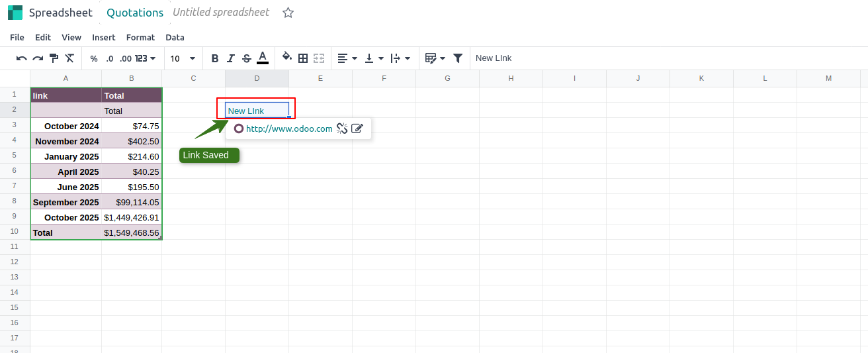
Task: Open the Insert menu
Action: tap(104, 37)
